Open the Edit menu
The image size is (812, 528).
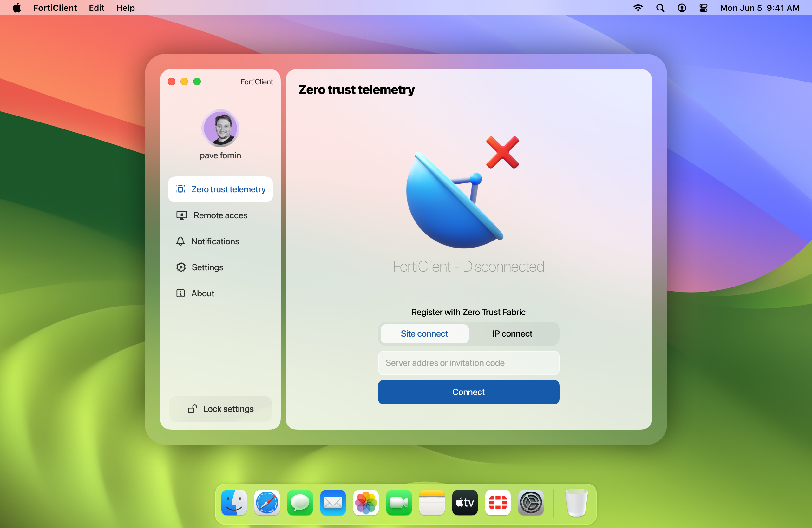[96, 8]
